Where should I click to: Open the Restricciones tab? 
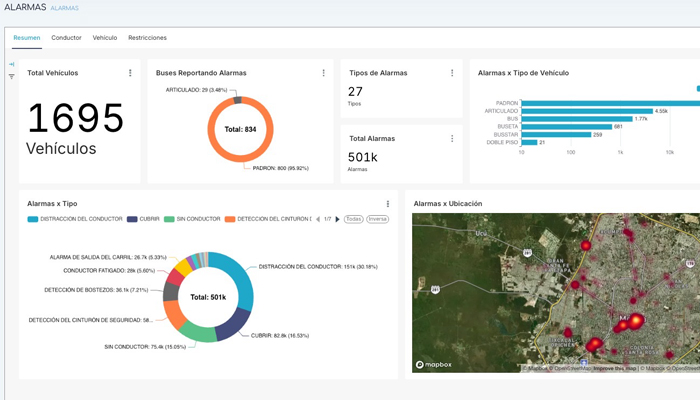(x=147, y=38)
